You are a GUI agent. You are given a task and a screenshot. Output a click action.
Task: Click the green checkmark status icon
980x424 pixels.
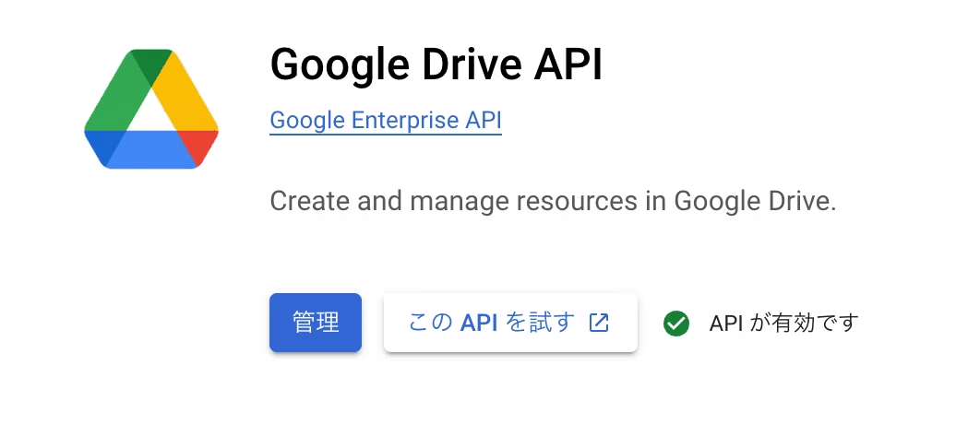[x=676, y=324]
